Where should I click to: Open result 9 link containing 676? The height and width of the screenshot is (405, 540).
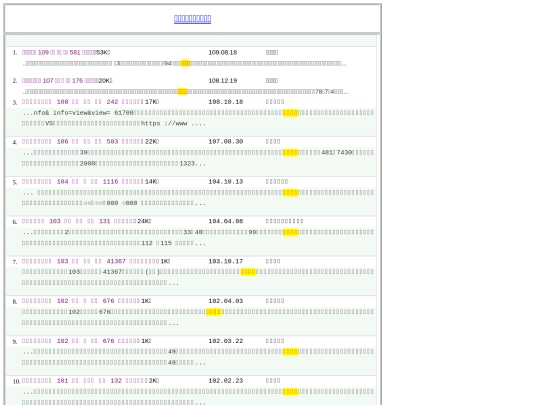coord(81,341)
